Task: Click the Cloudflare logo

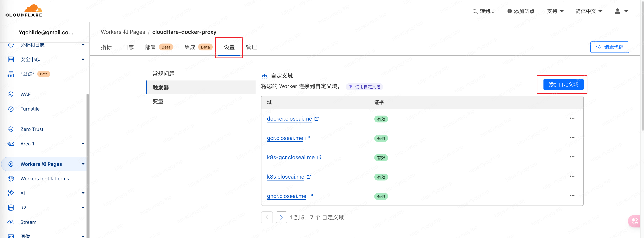Action: click(24, 11)
